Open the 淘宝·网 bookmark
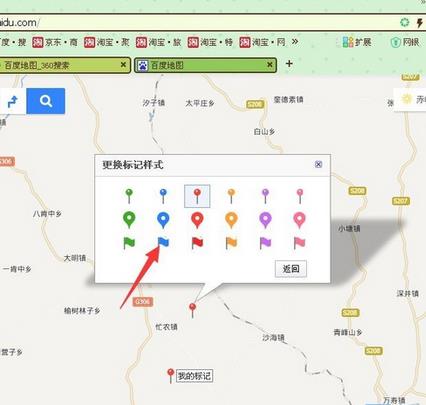Viewport: 426px width, 405px height. 262,42
